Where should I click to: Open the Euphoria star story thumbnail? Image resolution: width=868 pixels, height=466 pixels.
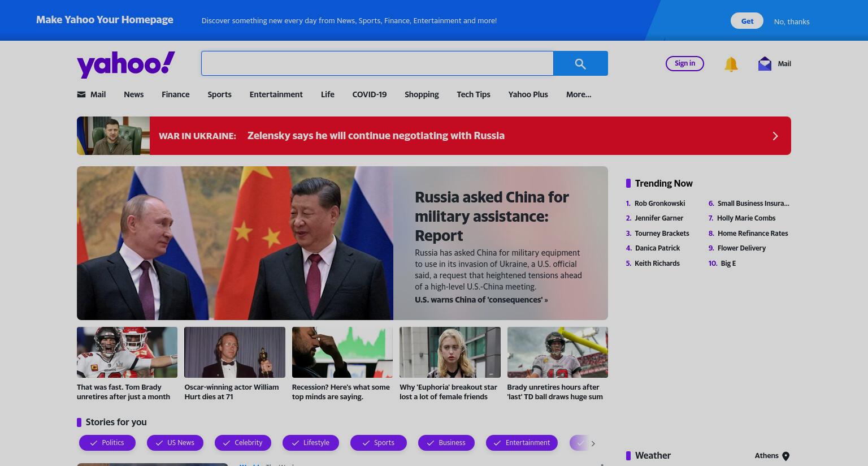pyautogui.click(x=450, y=352)
